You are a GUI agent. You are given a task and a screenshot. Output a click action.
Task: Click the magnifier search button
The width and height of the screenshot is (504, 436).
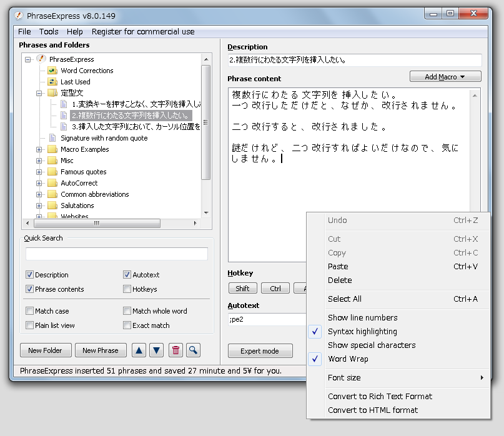tap(193, 350)
